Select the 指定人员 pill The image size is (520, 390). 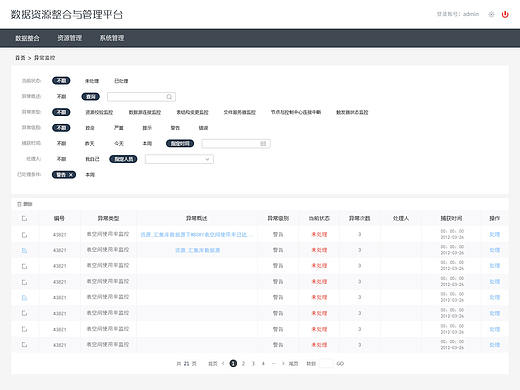[x=123, y=159]
